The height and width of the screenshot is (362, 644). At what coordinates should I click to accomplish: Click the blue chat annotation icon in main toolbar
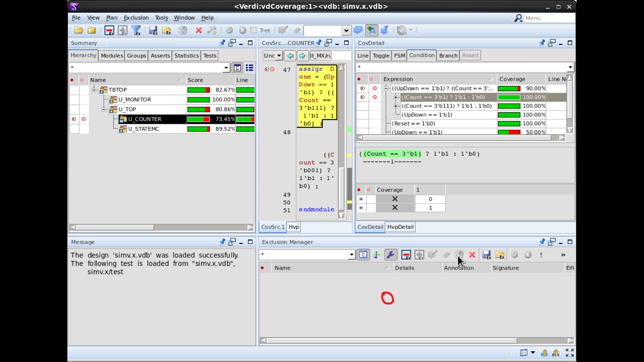point(358,31)
